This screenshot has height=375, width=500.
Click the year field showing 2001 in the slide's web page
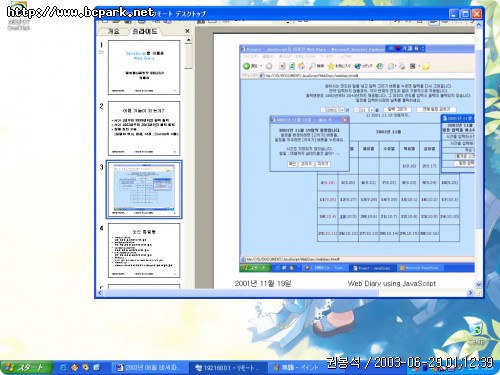(332, 110)
